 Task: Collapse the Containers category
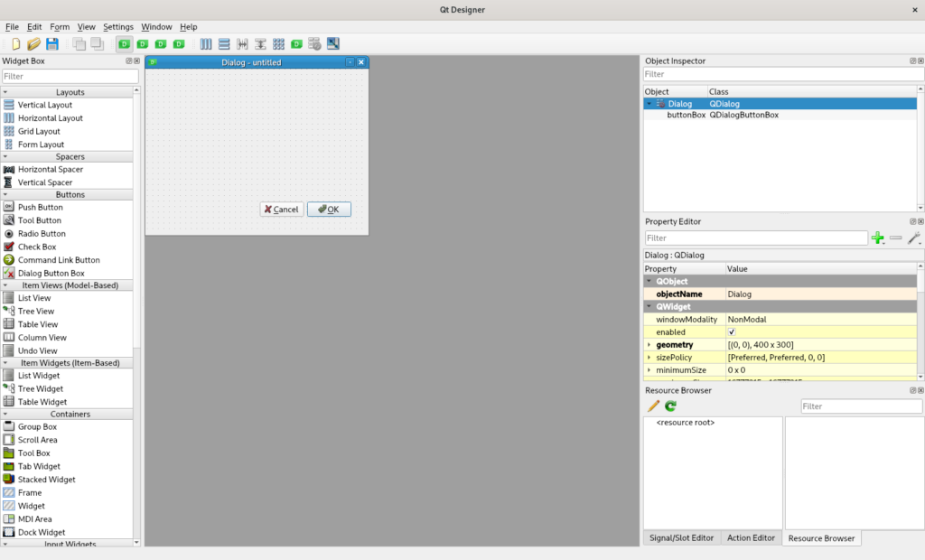tap(5, 415)
